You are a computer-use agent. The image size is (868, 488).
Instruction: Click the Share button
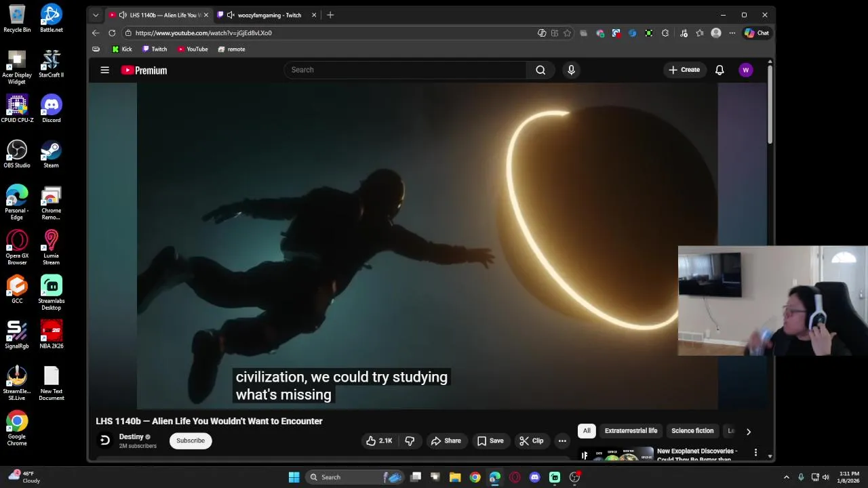[x=446, y=441]
